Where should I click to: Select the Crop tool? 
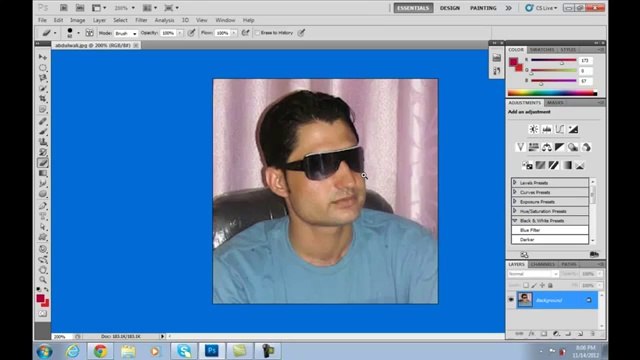[x=43, y=99]
